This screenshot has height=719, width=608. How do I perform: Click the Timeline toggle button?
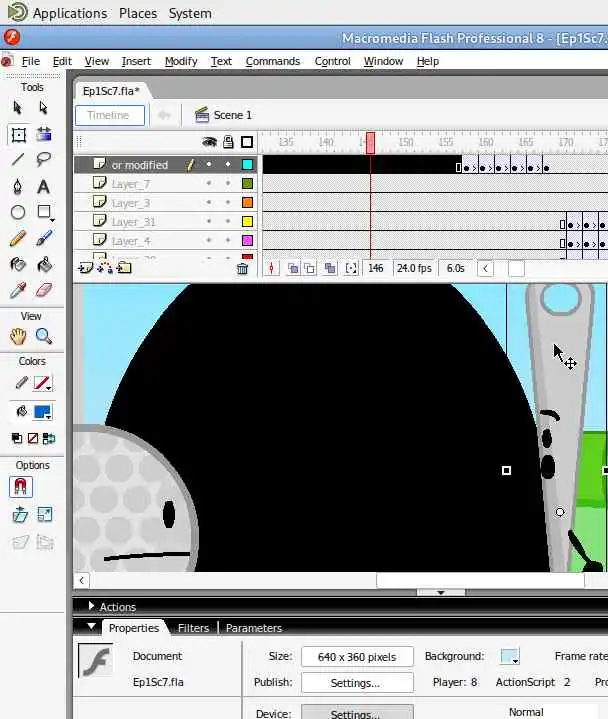pyautogui.click(x=110, y=115)
